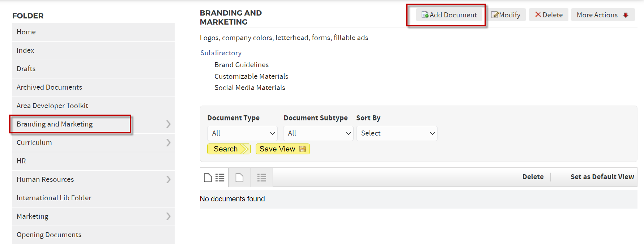The height and width of the screenshot is (244, 644).
Task: Click the Branding and Marketing heading
Action: pos(231,17)
